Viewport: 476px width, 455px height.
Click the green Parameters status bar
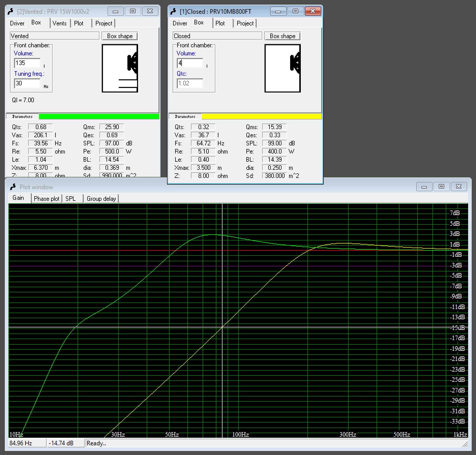point(99,116)
